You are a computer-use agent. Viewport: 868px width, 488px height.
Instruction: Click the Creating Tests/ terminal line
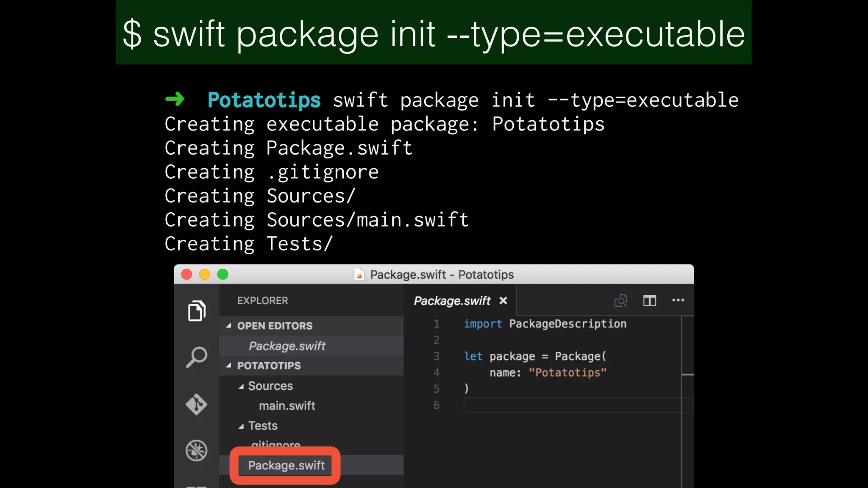[249, 244]
